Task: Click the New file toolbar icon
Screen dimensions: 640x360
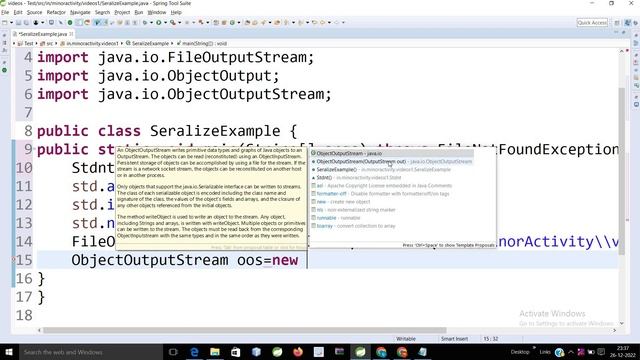Action: pyautogui.click(x=4, y=22)
